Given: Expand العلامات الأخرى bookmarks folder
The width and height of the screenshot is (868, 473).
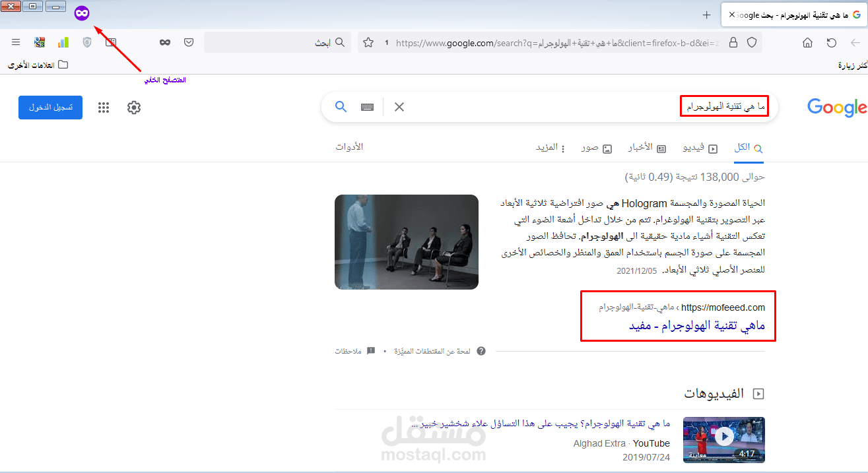Looking at the screenshot, I should click(36, 65).
